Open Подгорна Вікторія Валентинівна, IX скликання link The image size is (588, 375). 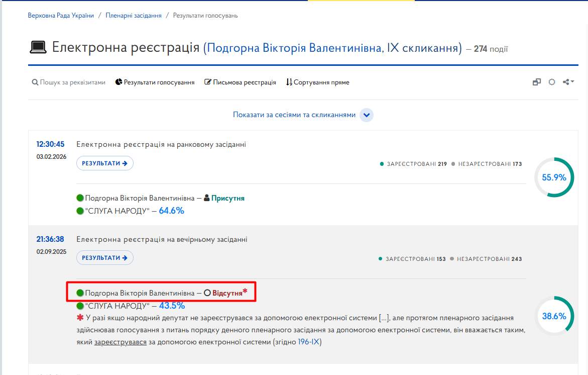332,48
